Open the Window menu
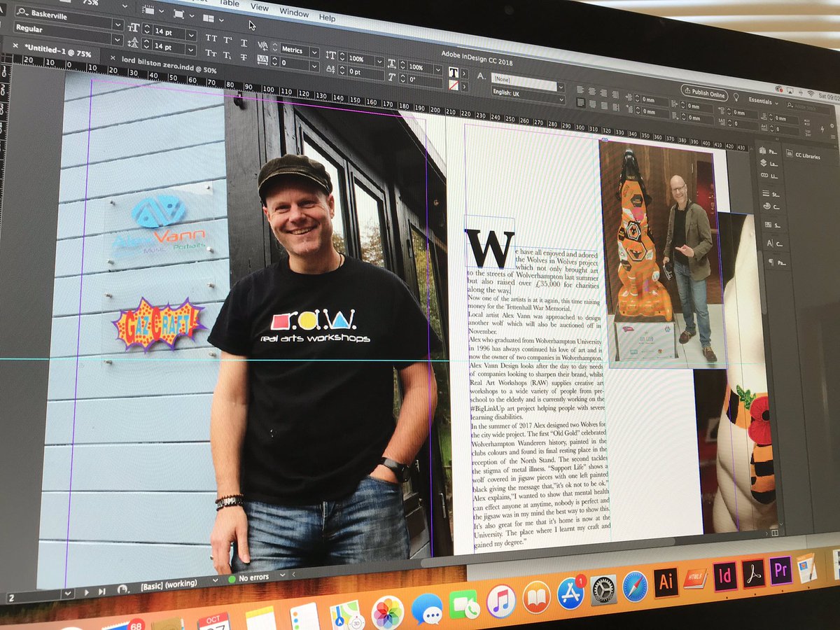840x630 pixels. click(x=294, y=13)
